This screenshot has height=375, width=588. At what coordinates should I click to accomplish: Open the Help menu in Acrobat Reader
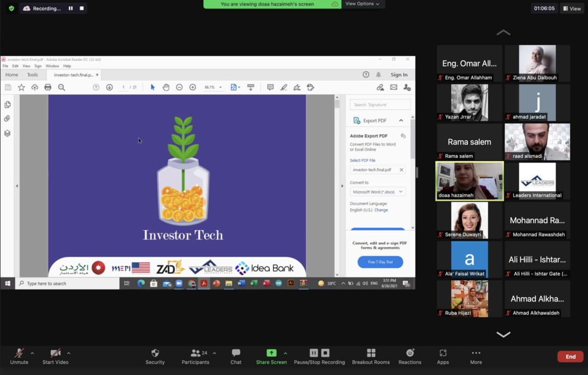(x=67, y=66)
